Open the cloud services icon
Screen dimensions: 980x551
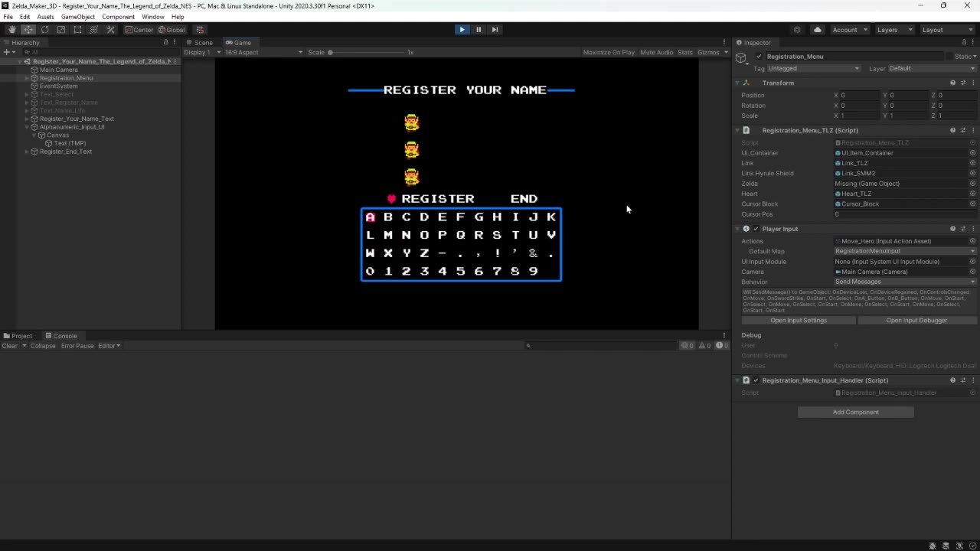[x=817, y=30]
